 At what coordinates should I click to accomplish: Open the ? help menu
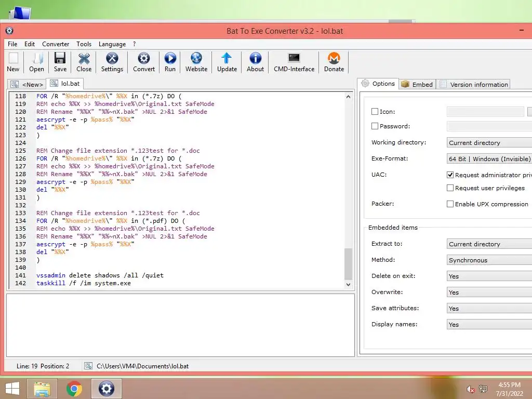click(135, 44)
